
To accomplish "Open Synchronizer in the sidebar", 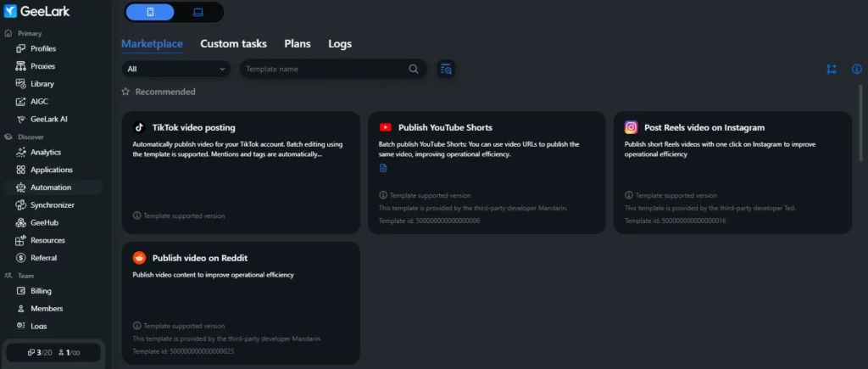I will pos(53,205).
